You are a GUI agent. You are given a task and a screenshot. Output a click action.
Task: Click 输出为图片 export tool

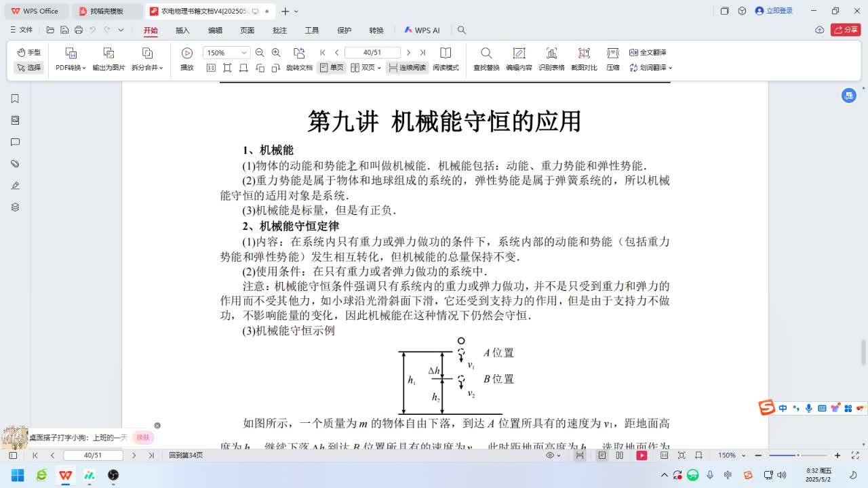tap(108, 60)
